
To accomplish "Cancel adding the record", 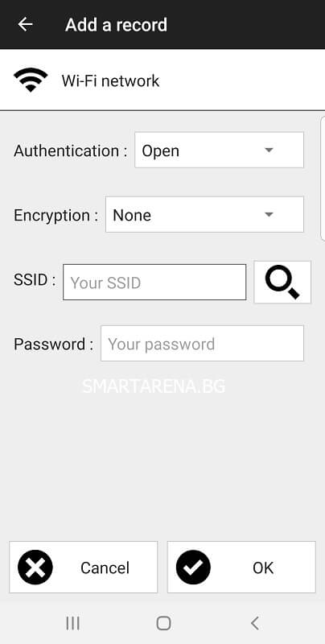I will (x=84, y=568).
